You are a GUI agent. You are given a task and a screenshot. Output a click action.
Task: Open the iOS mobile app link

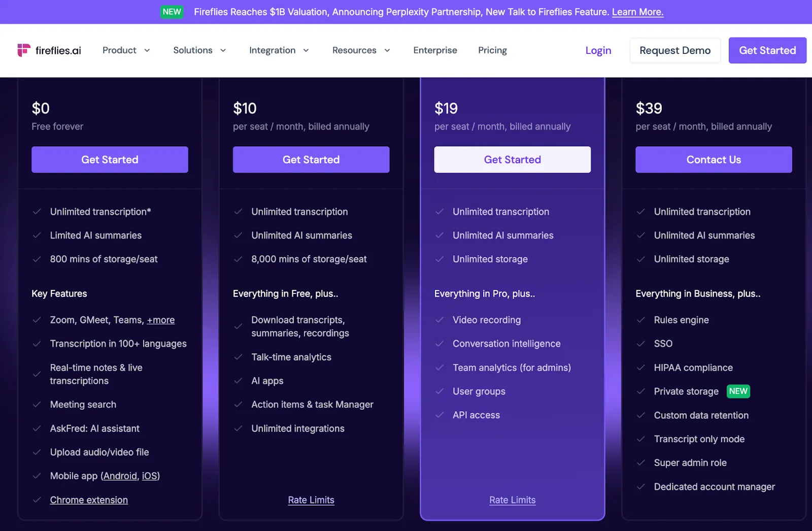tap(149, 476)
